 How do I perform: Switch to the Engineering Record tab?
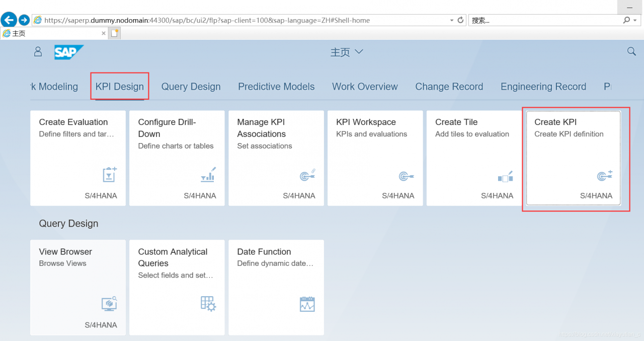pyautogui.click(x=543, y=87)
